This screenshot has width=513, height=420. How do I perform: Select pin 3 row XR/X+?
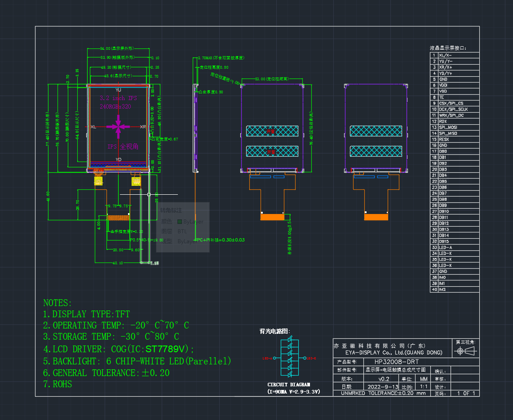coord(455,67)
